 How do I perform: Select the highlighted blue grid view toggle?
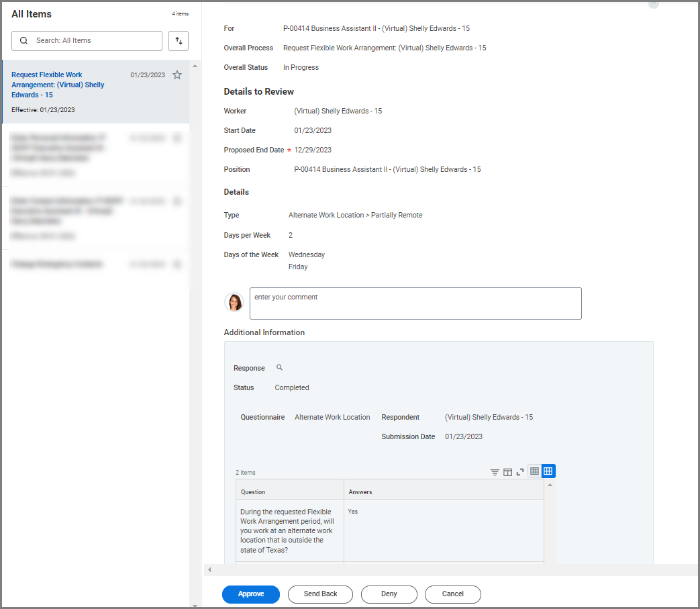pos(548,471)
